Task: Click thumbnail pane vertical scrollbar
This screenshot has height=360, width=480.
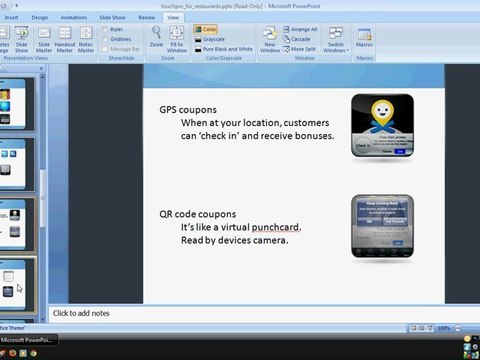Action: tap(42, 197)
